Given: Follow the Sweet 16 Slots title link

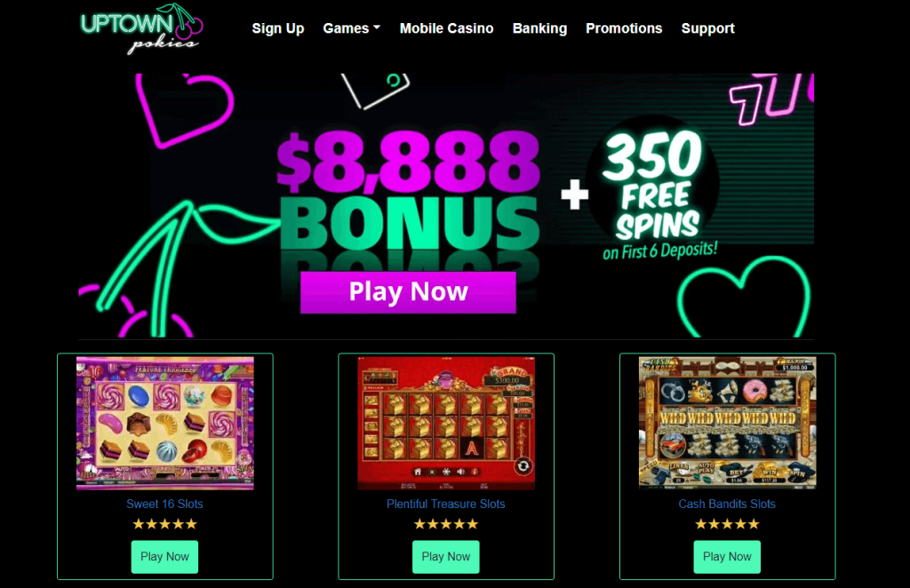Looking at the screenshot, I should 164,504.
